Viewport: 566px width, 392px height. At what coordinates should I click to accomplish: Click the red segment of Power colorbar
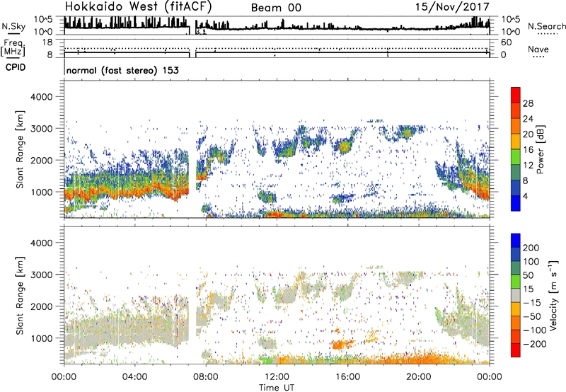(516, 96)
